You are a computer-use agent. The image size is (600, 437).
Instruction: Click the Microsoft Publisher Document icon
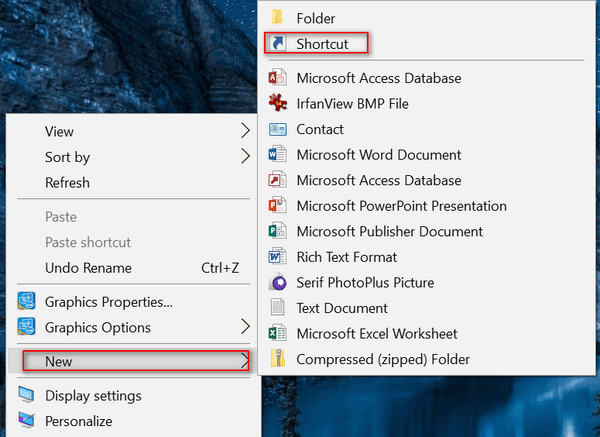pyautogui.click(x=277, y=231)
